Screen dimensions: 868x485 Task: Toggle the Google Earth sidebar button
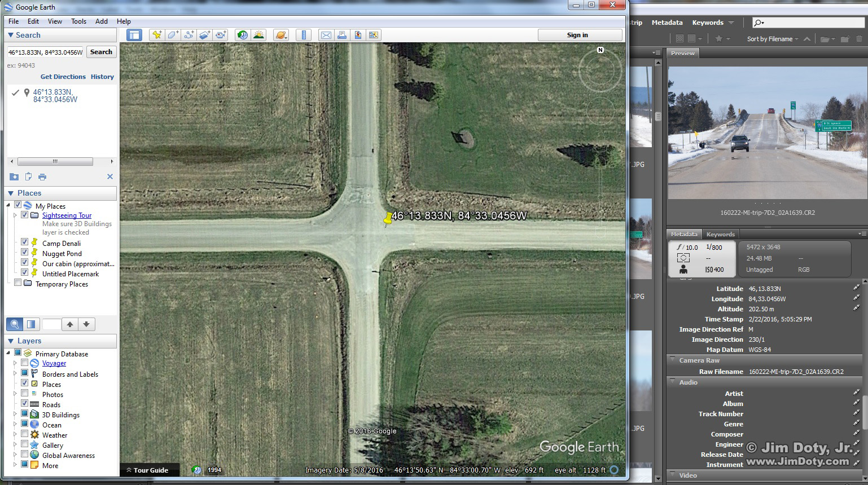(134, 35)
